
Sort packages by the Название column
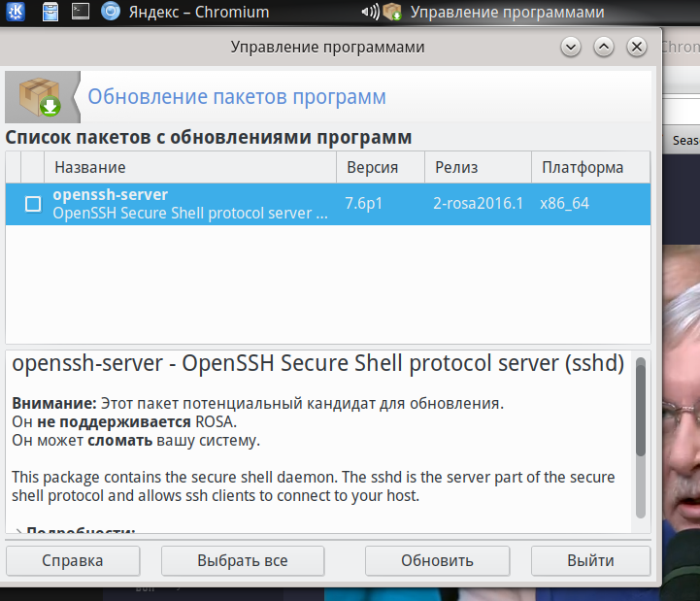189,167
